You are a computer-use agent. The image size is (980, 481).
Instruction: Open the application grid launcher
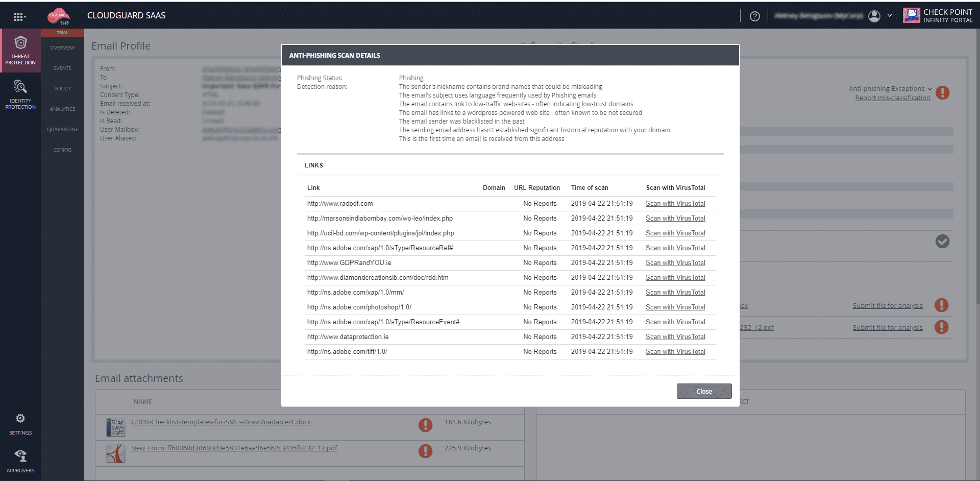click(19, 16)
